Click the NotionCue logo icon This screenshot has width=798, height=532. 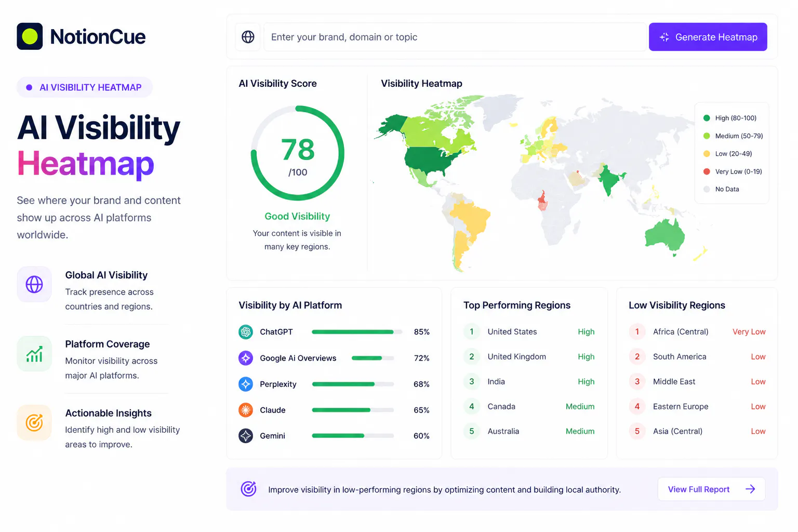point(30,36)
